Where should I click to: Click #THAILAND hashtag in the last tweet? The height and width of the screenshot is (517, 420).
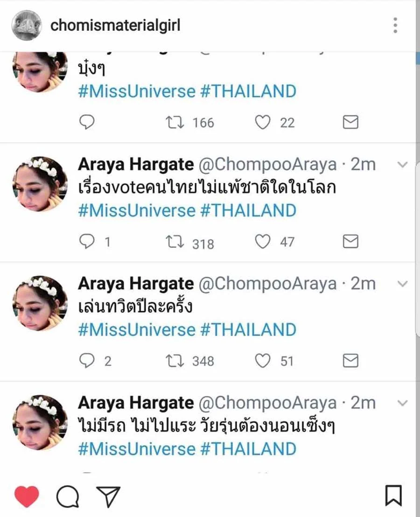pos(248,449)
